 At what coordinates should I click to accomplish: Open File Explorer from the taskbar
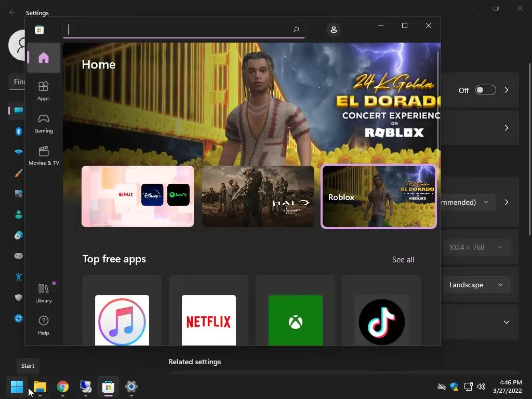39,387
